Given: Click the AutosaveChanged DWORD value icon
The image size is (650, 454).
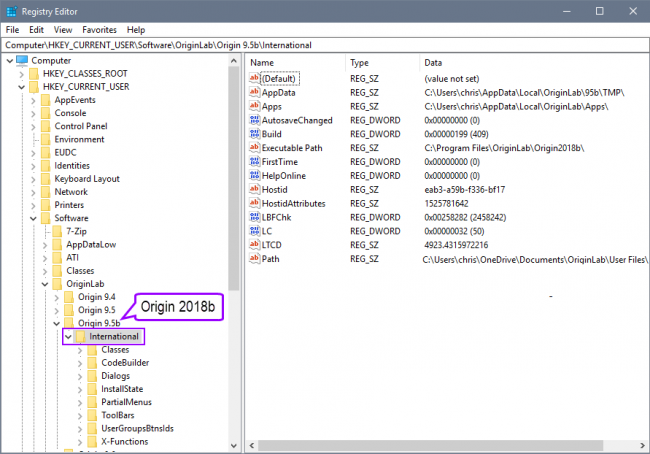Looking at the screenshot, I should [x=254, y=120].
